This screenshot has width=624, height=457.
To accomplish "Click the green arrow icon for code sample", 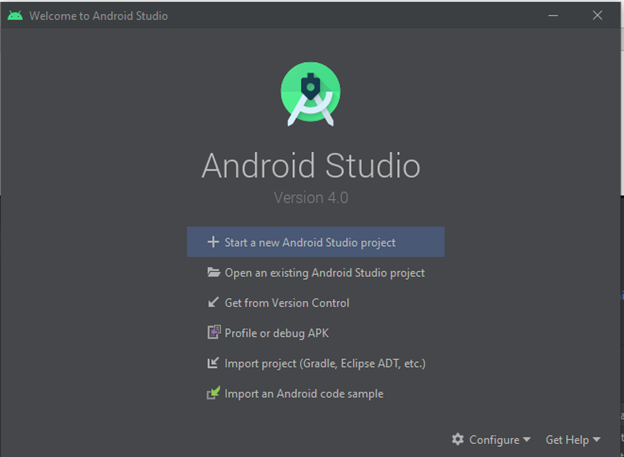I will click(213, 393).
